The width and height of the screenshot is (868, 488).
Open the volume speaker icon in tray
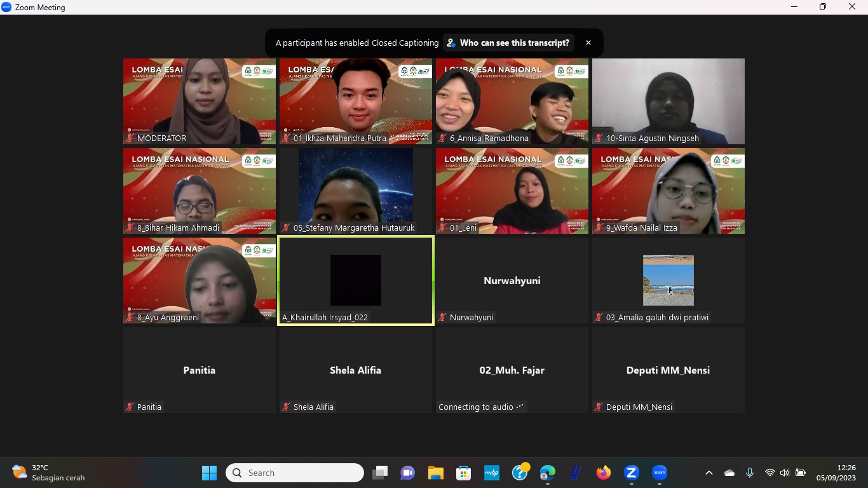tap(785, 473)
